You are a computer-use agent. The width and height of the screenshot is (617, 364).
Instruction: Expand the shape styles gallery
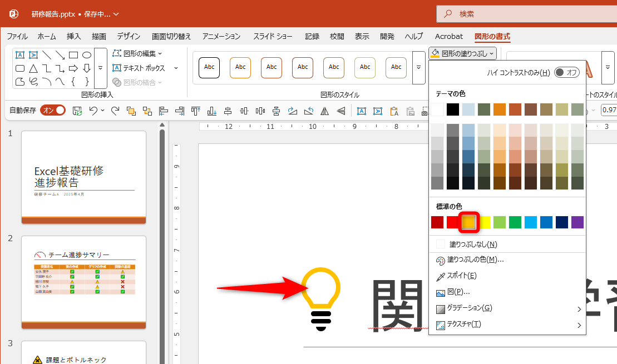[x=419, y=68]
